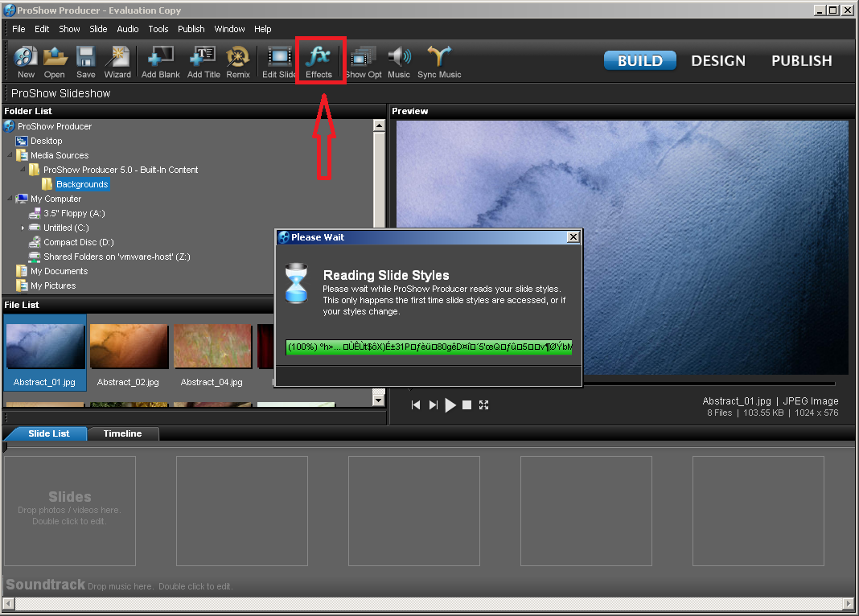
Task: Open Shared Folders on 'vmware-host' (Z:)
Action: (109, 257)
